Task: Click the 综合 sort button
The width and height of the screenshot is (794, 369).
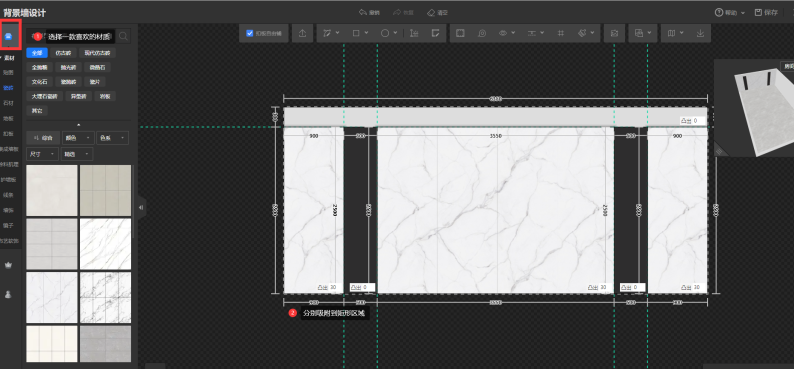Action: pyautogui.click(x=43, y=138)
